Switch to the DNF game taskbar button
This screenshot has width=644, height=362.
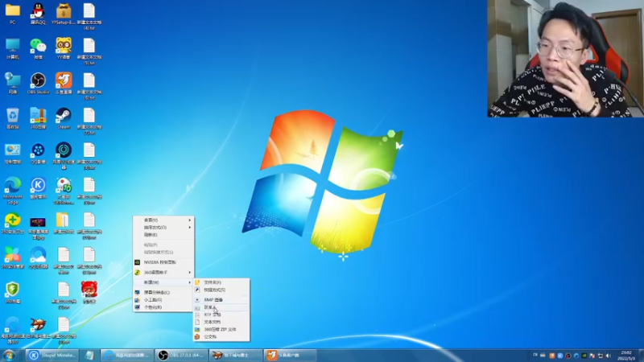click(x=236, y=355)
